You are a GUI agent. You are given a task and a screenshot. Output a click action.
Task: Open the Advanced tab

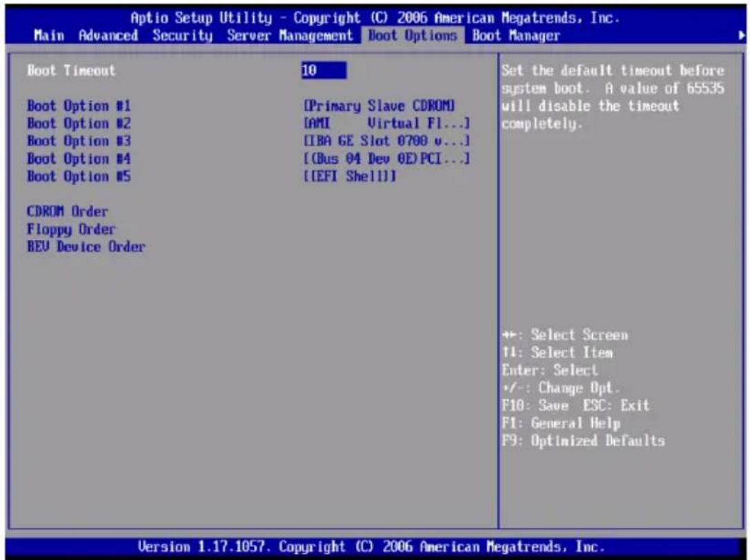(108, 35)
